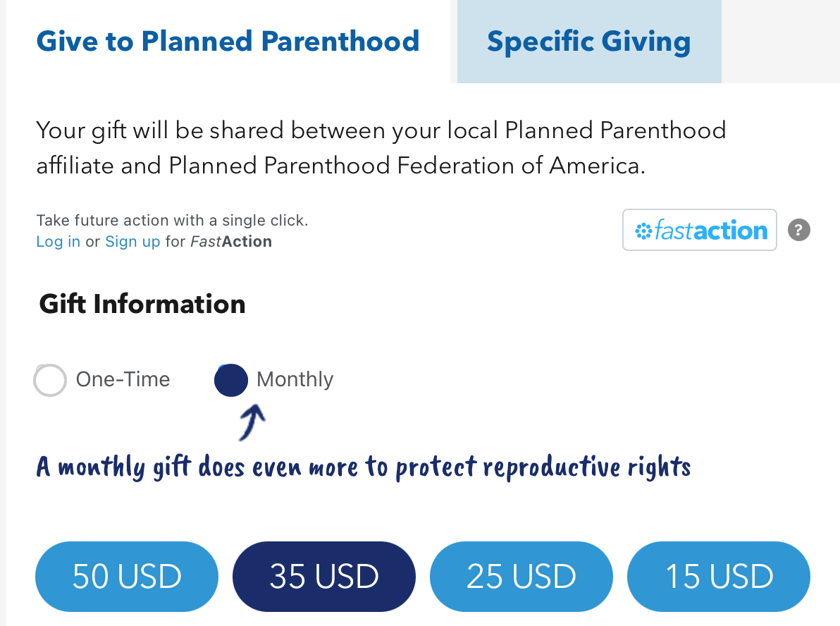
Task: Select the One-Time radio circle
Action: point(50,381)
